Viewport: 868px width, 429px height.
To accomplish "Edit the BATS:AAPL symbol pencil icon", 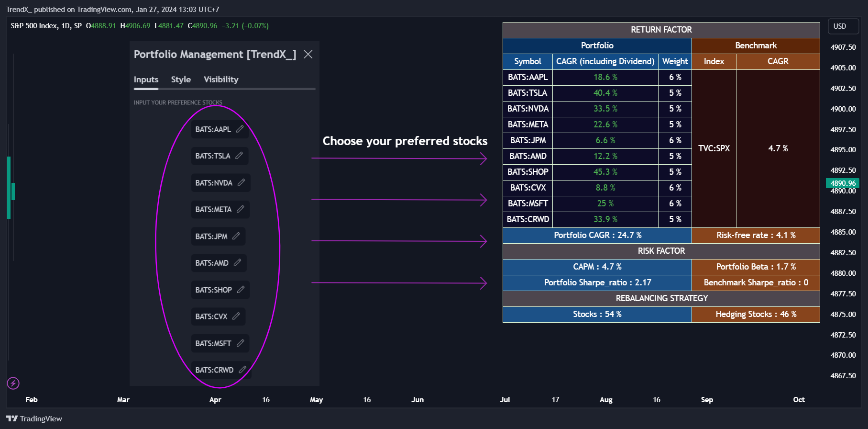I will tap(240, 129).
